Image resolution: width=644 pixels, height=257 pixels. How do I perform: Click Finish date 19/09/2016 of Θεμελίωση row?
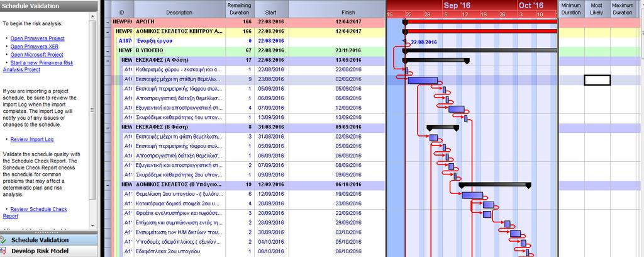(x=348, y=194)
